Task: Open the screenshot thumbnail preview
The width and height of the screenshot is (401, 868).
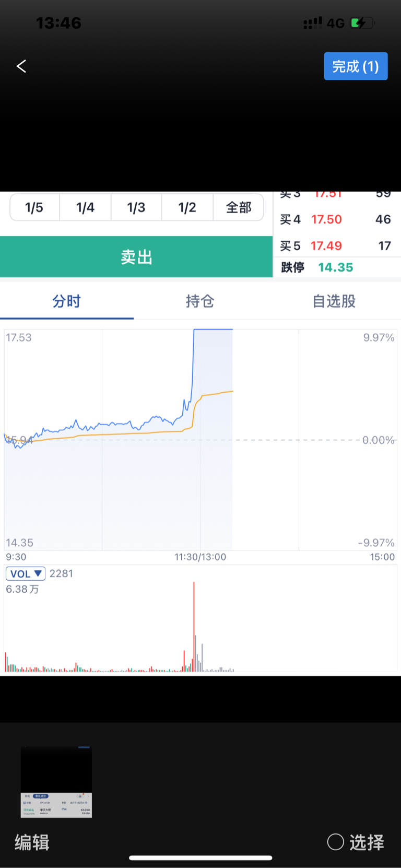Action: [x=56, y=782]
